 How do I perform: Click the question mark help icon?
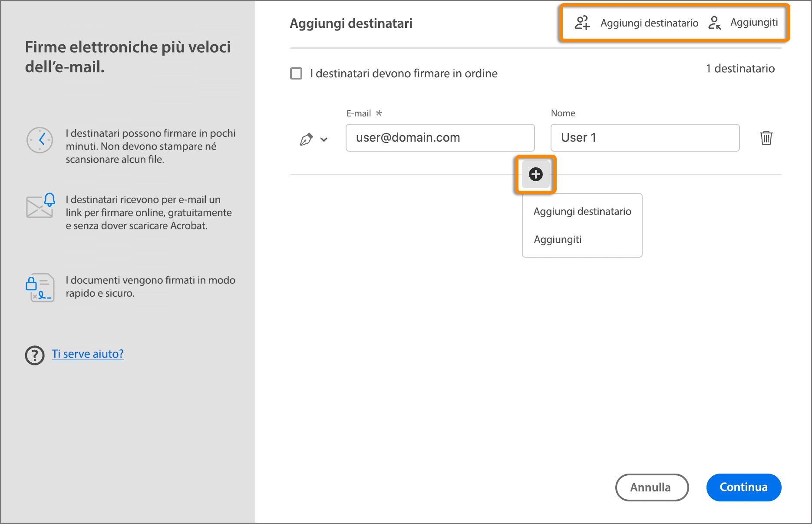(35, 355)
